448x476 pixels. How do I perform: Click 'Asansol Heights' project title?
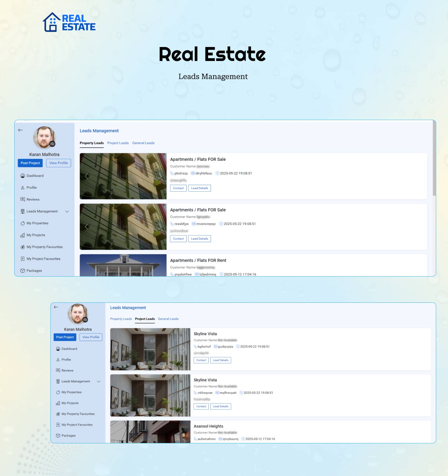tap(208, 426)
